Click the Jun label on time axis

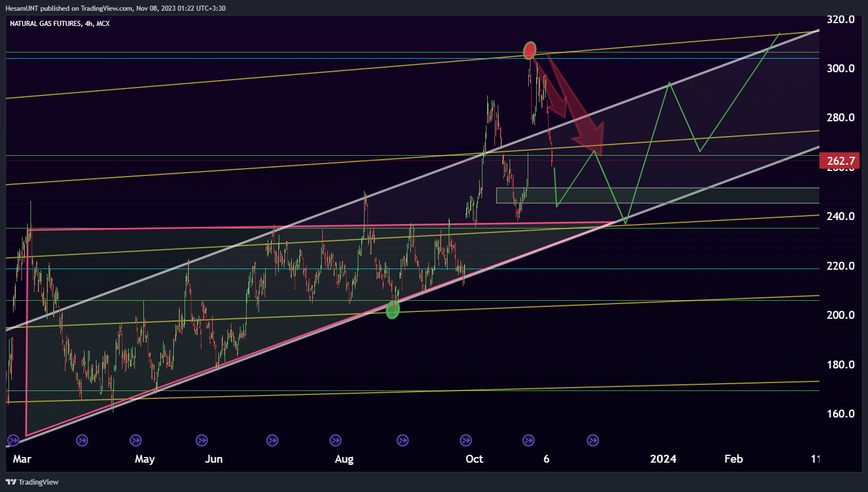tap(214, 459)
